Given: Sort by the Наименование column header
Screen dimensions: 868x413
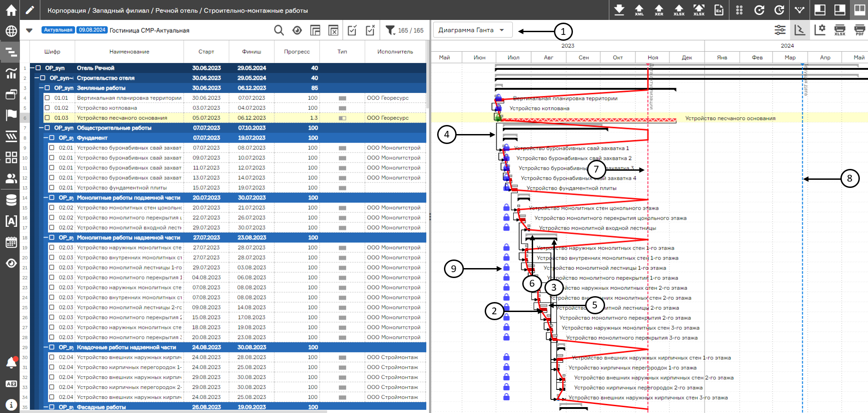Looking at the screenshot, I should 129,52.
